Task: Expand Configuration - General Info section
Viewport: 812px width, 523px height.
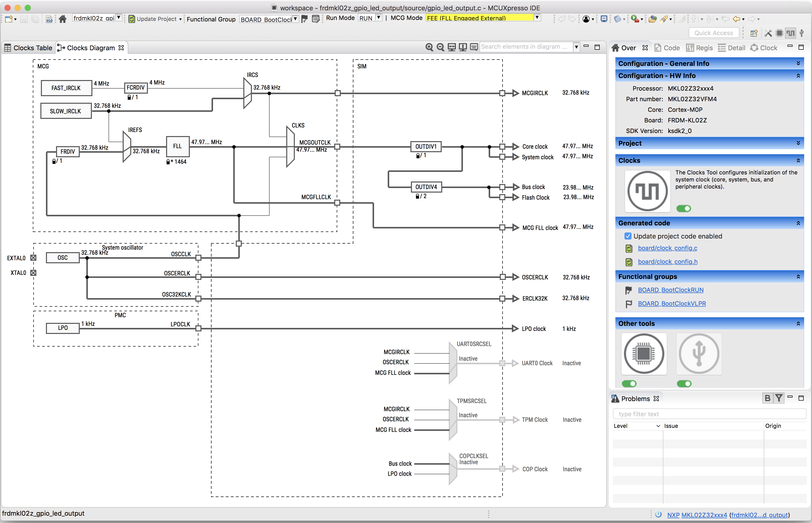Action: (798, 64)
